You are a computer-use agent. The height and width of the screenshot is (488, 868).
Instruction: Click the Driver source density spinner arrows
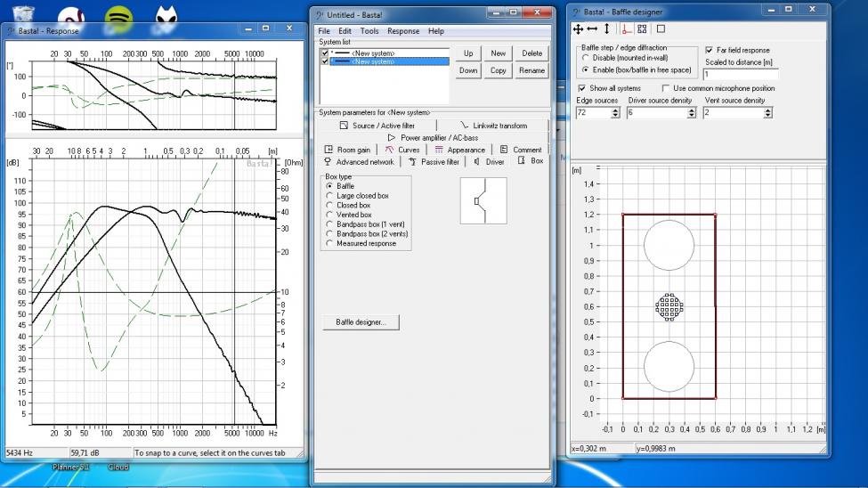pyautogui.click(x=692, y=112)
